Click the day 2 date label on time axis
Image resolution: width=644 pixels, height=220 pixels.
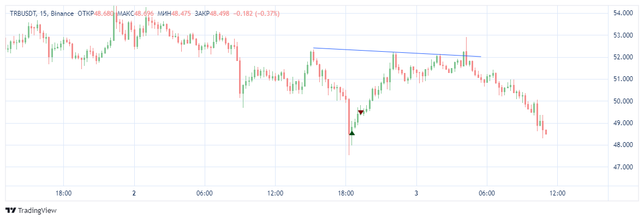[134, 193]
